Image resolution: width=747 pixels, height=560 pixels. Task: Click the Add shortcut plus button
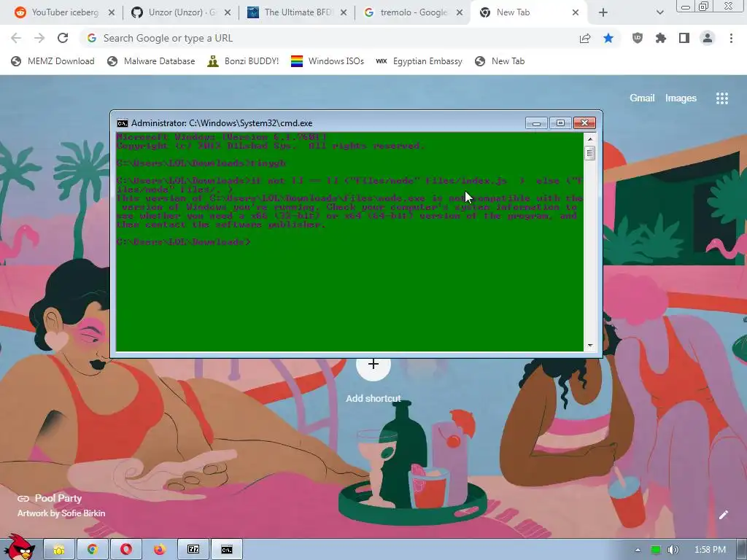[x=373, y=365]
